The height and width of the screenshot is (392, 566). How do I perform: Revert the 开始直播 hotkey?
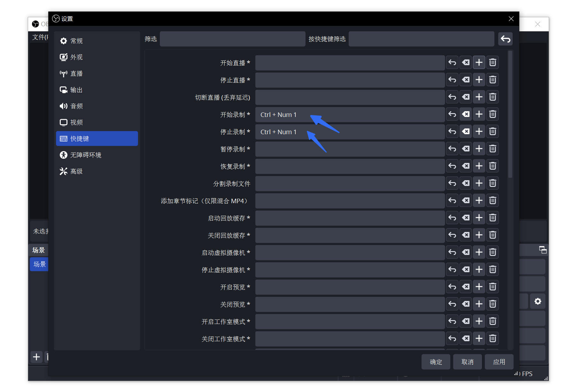pyautogui.click(x=452, y=63)
